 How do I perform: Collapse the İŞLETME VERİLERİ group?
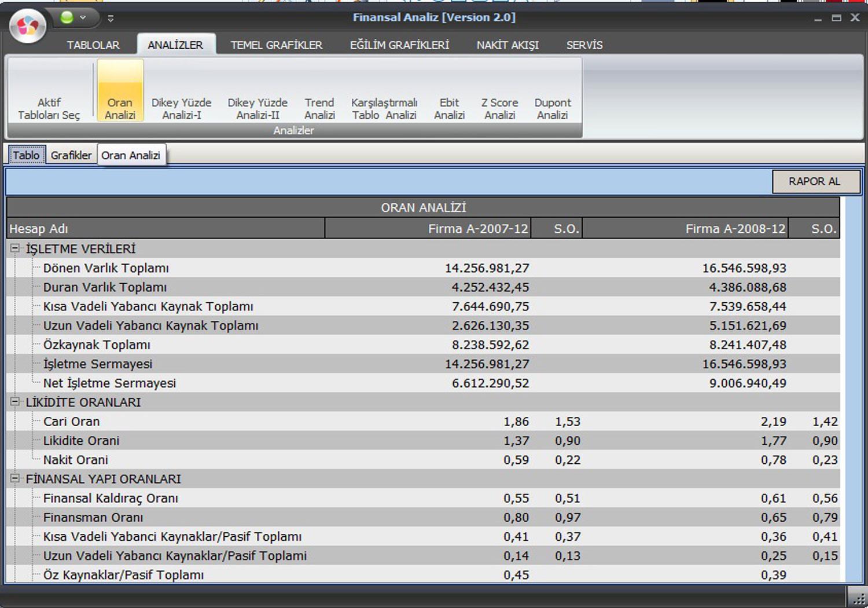coord(15,248)
